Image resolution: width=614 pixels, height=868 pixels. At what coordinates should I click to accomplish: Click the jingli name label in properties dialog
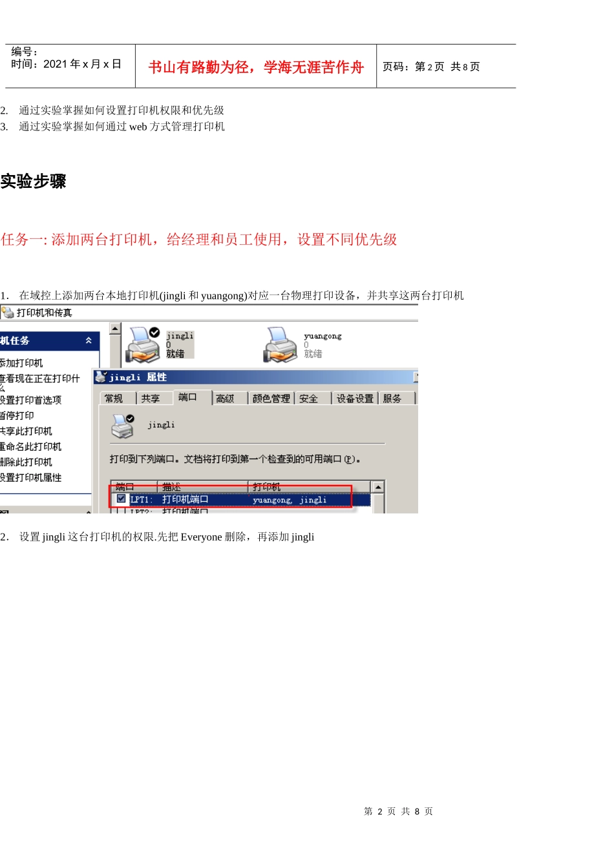161,424
